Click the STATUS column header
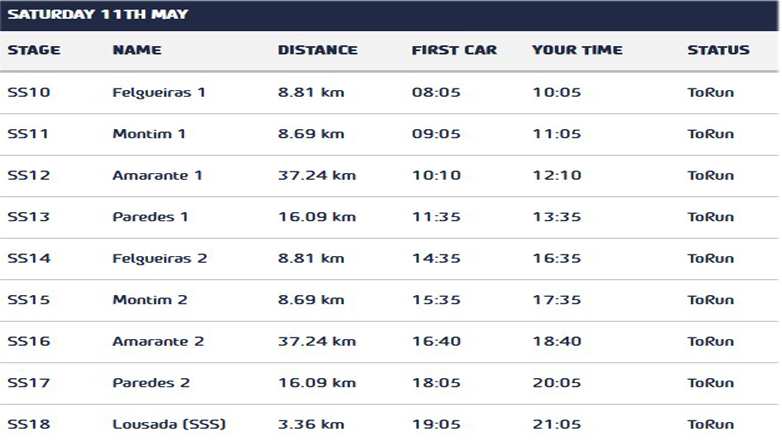The width and height of the screenshot is (782, 440). coord(718,50)
